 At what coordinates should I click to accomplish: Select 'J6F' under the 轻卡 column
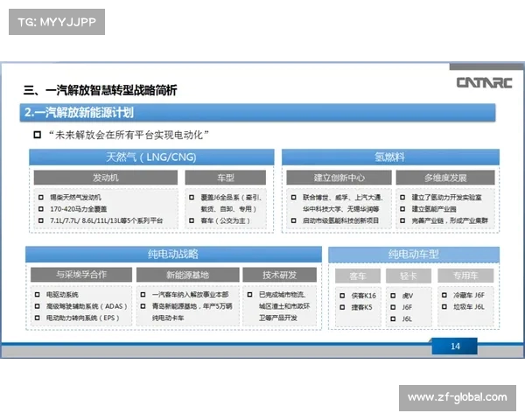click(407, 307)
